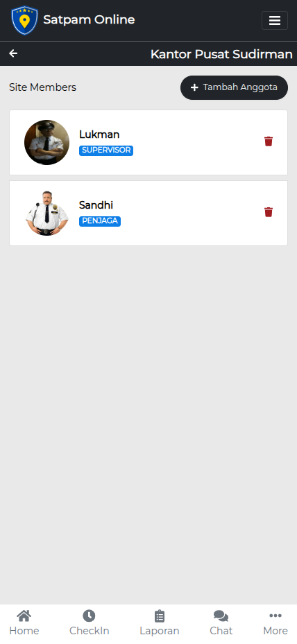
Task: Click the Satpam Online title text
Action: [x=89, y=19]
